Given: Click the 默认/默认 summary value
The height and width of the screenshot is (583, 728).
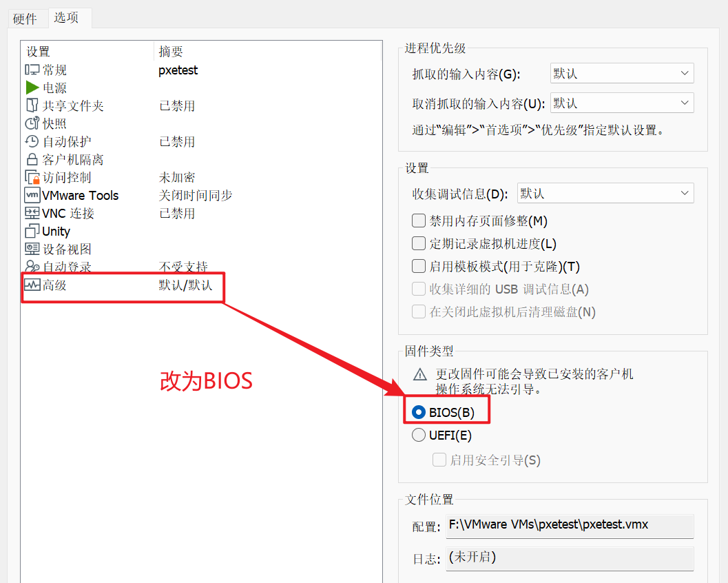Looking at the screenshot, I should [x=185, y=285].
